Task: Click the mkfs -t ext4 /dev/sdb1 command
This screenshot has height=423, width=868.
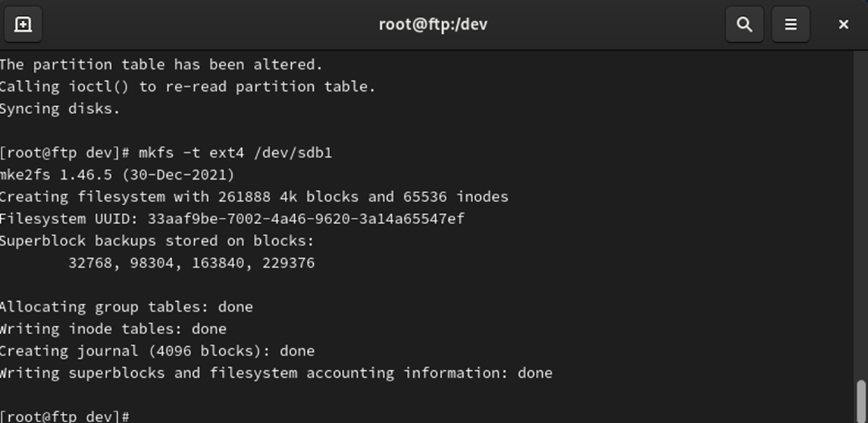Action: 235,153
